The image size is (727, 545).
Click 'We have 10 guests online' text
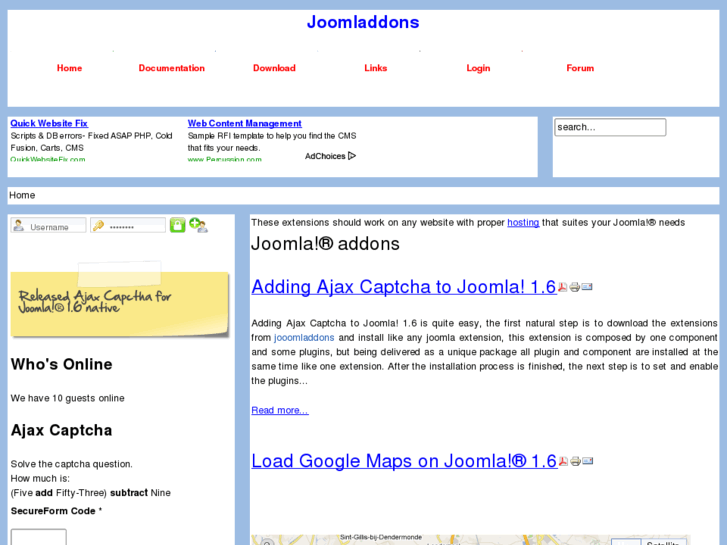point(68,398)
